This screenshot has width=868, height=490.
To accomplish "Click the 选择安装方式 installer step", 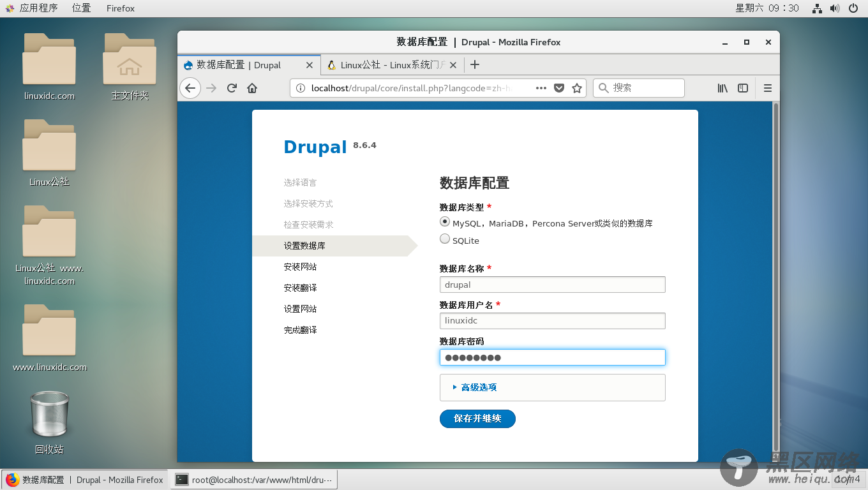I will pos(308,204).
